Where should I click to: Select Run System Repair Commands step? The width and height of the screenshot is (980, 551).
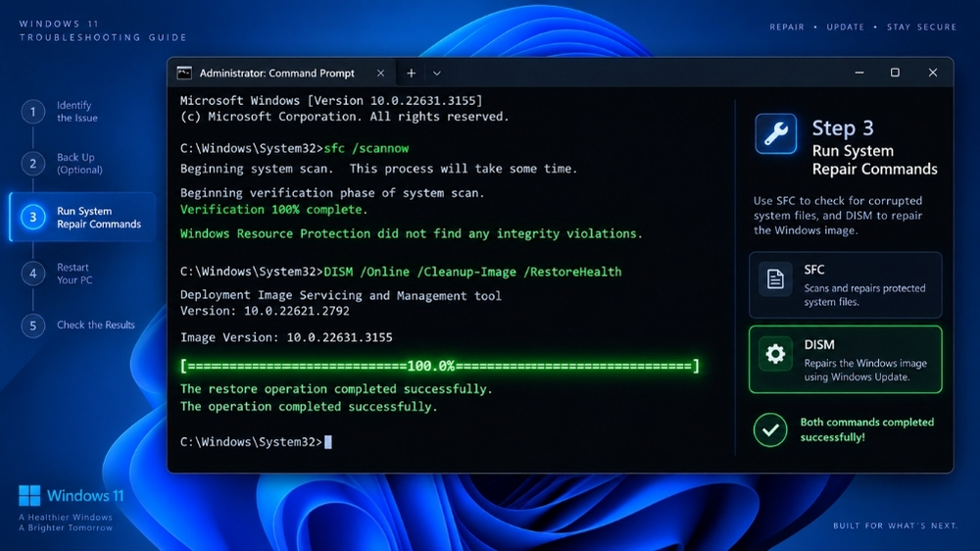click(82, 217)
